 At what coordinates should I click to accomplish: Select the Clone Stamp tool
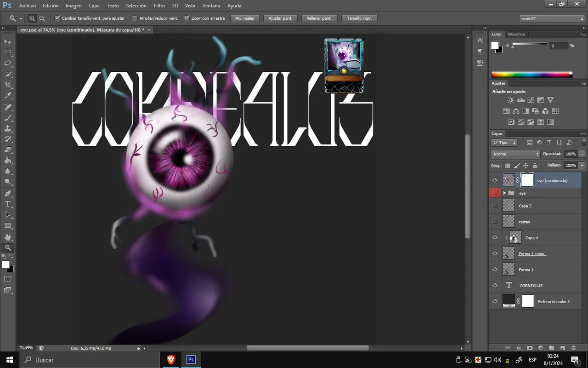click(x=8, y=128)
